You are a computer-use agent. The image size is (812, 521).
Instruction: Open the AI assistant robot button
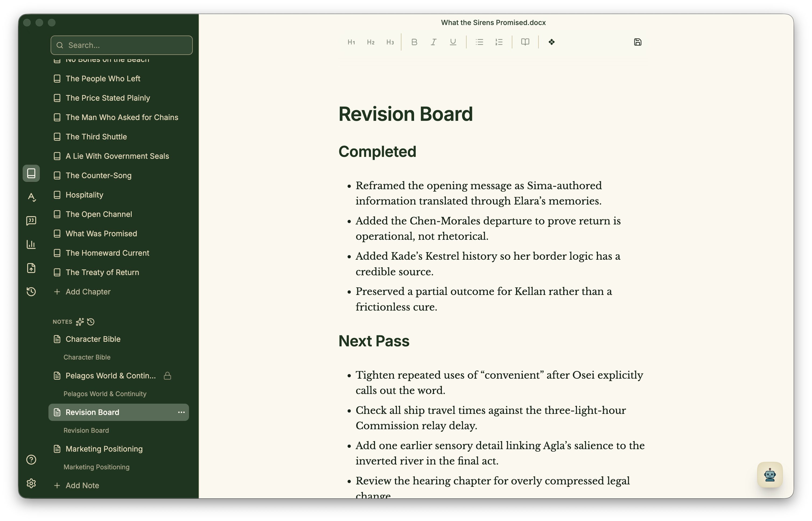(770, 475)
